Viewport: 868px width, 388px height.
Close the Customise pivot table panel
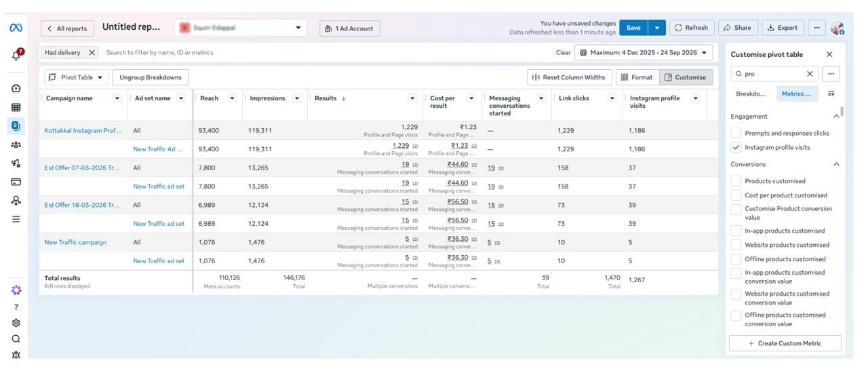pos(829,54)
